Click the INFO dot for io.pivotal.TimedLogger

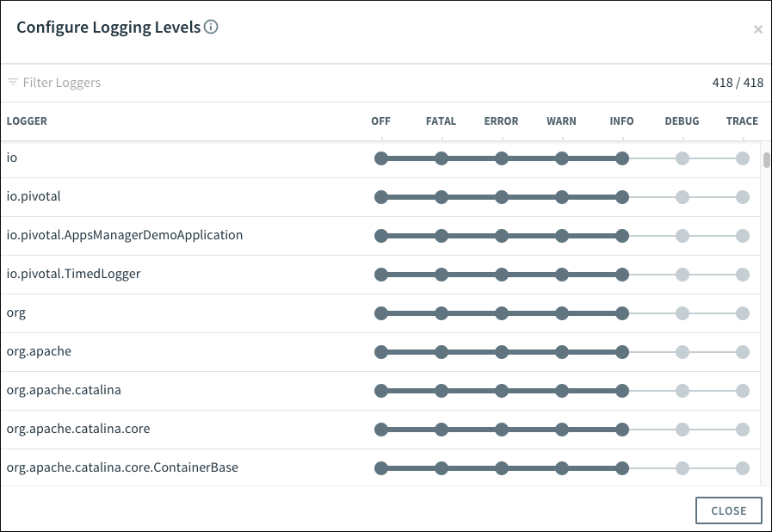[622, 275]
